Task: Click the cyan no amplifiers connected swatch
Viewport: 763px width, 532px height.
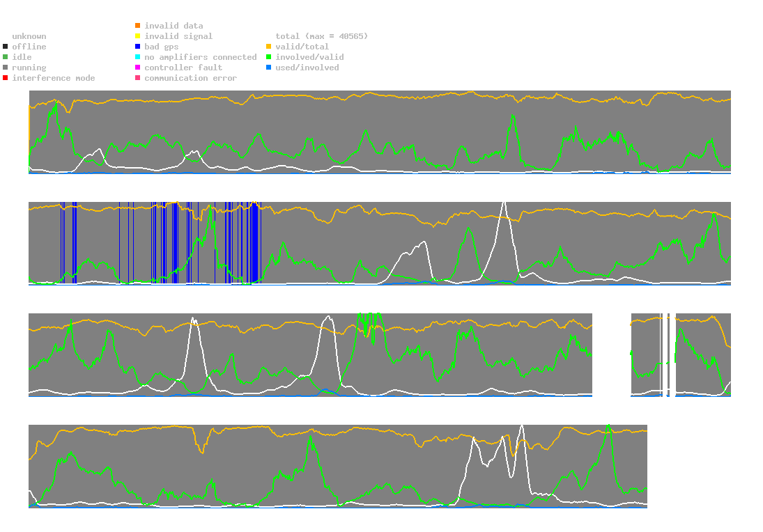Action: 138,57
